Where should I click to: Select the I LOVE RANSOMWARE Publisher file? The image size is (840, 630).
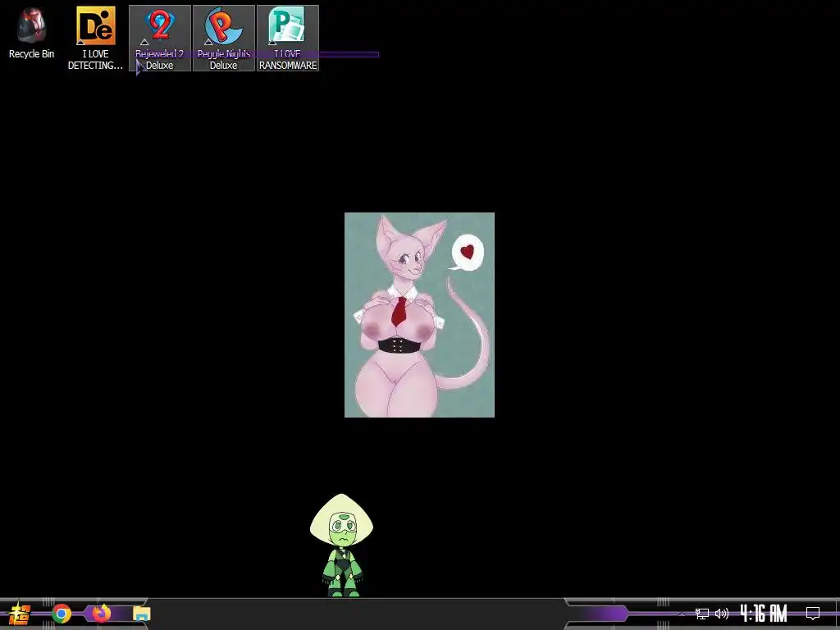pos(288,38)
